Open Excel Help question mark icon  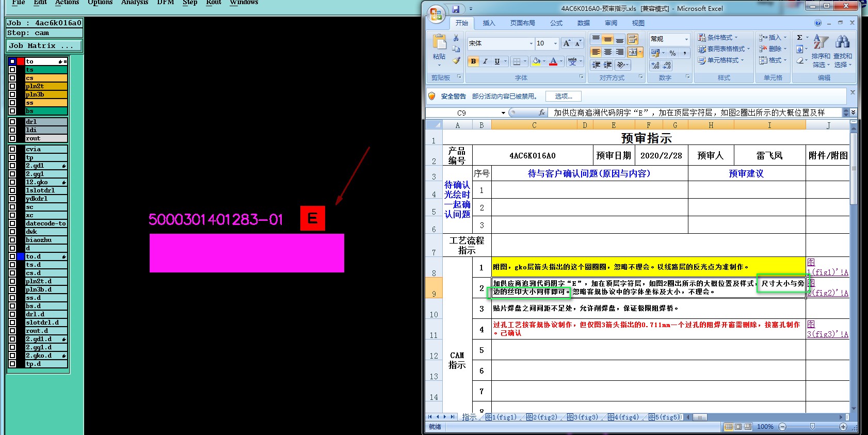click(x=818, y=23)
